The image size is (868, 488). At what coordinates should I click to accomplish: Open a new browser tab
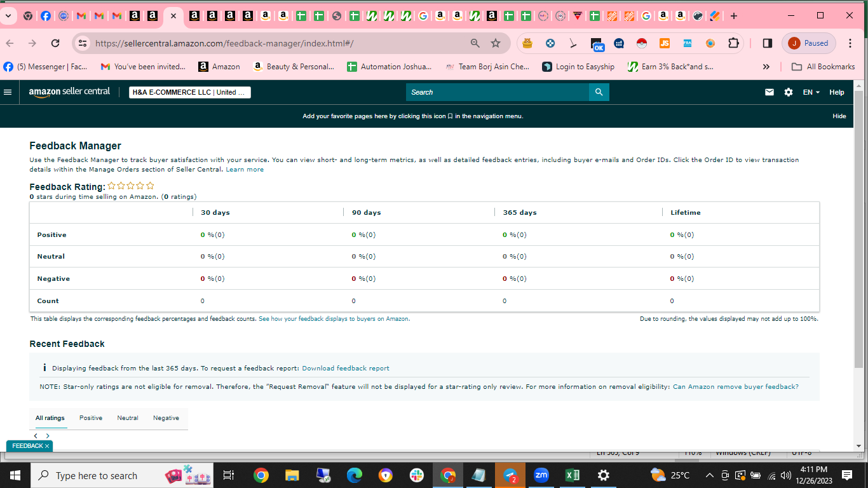click(x=734, y=16)
